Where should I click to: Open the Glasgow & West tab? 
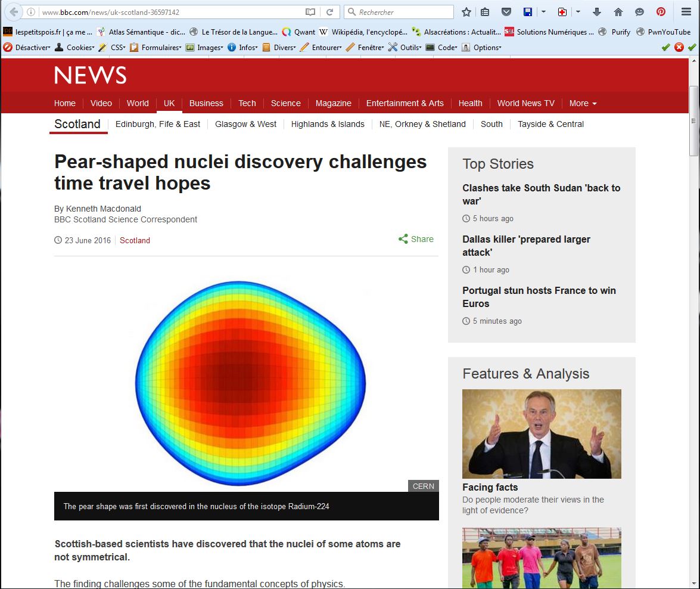[245, 124]
